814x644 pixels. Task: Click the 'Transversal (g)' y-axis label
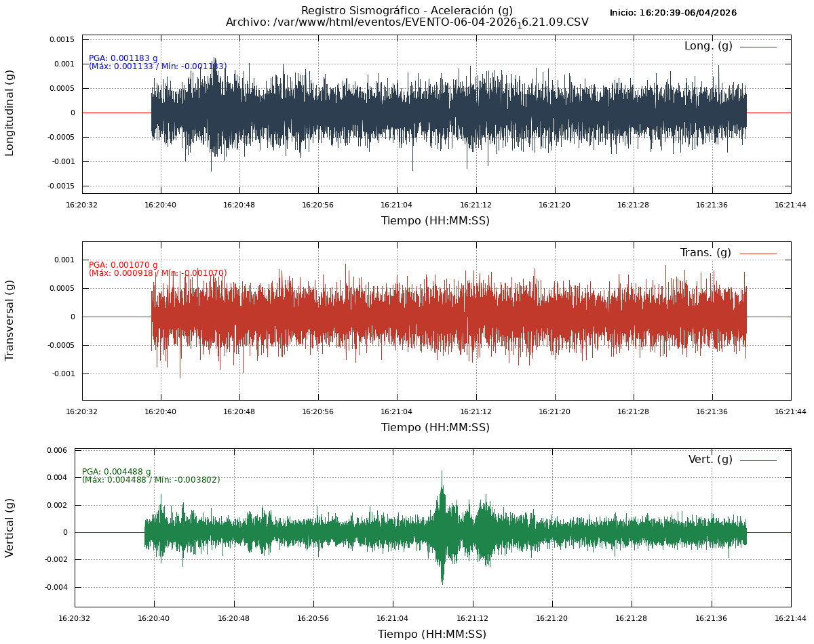point(9,320)
